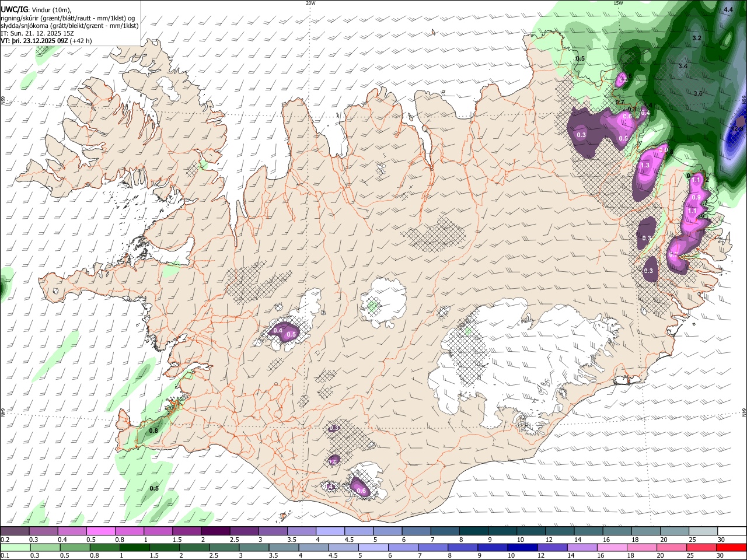
Task: Click the mid-green rain swatch between 0.5 and 0.8
Action: 74,547
